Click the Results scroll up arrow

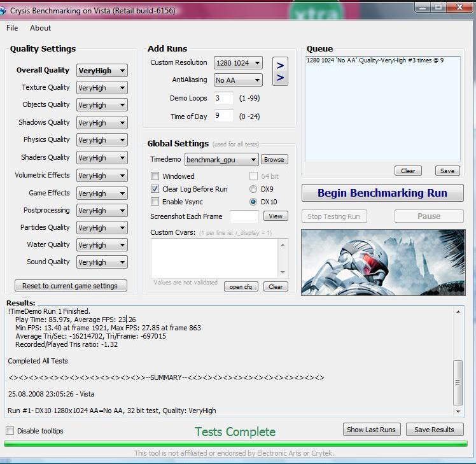[458, 312]
